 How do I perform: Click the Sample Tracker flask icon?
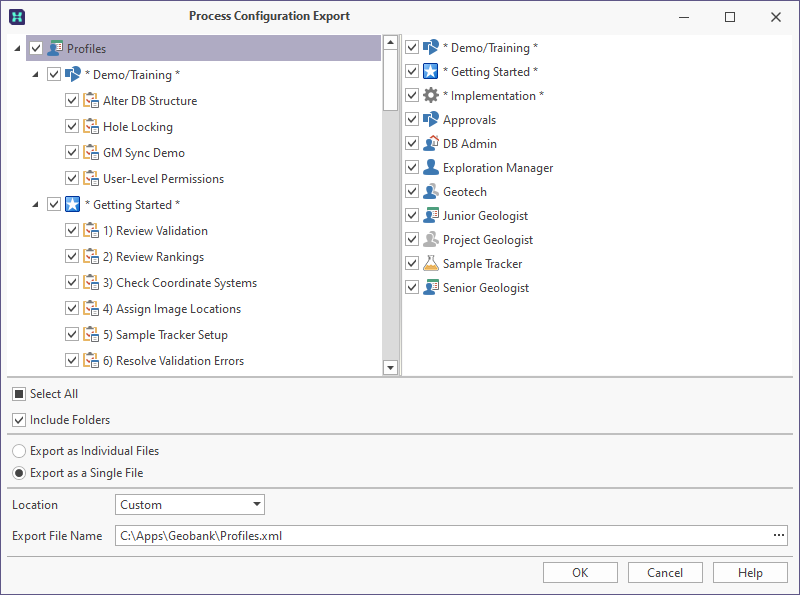[x=431, y=263]
